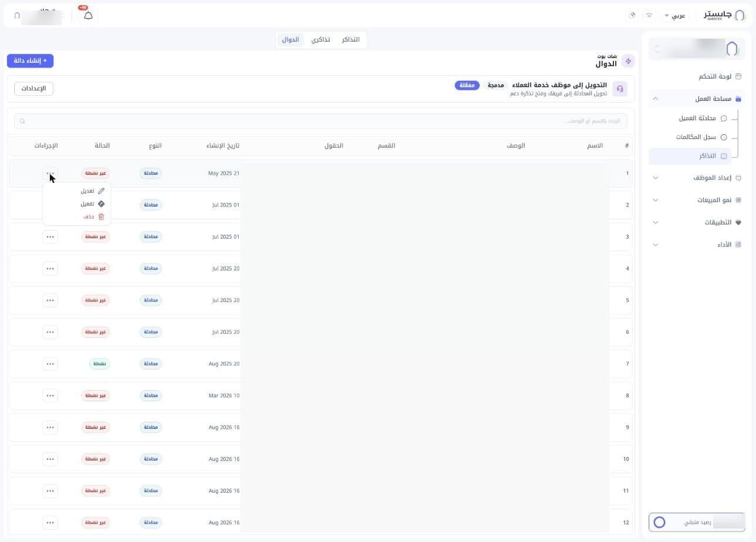Open the three-dots actions menu for row 10
The height and width of the screenshot is (542, 756).
tap(50, 459)
